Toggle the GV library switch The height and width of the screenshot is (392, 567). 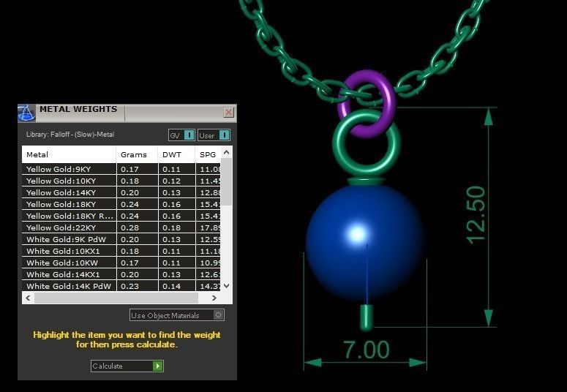(181, 135)
